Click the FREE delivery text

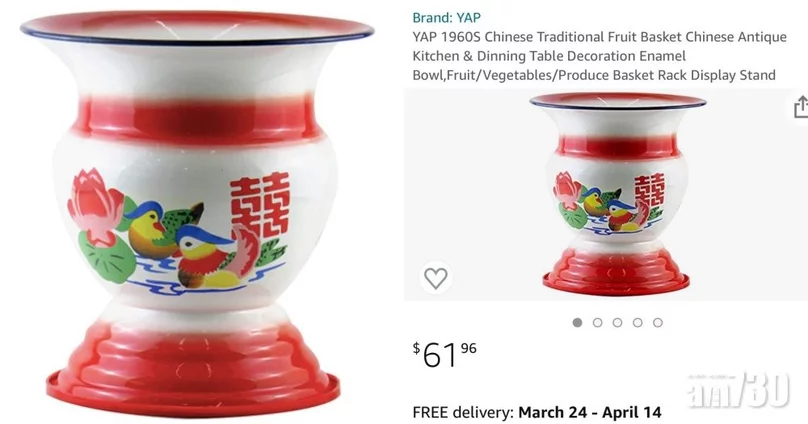(463, 412)
